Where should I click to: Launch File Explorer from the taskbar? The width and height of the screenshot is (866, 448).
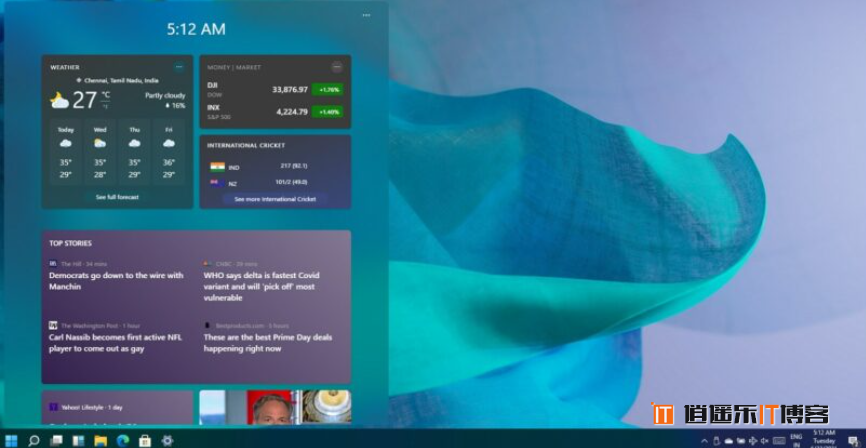coord(101,440)
